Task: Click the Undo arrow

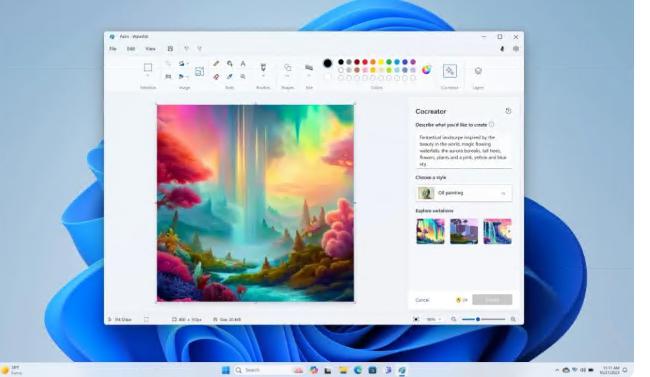Action: pyautogui.click(x=186, y=49)
